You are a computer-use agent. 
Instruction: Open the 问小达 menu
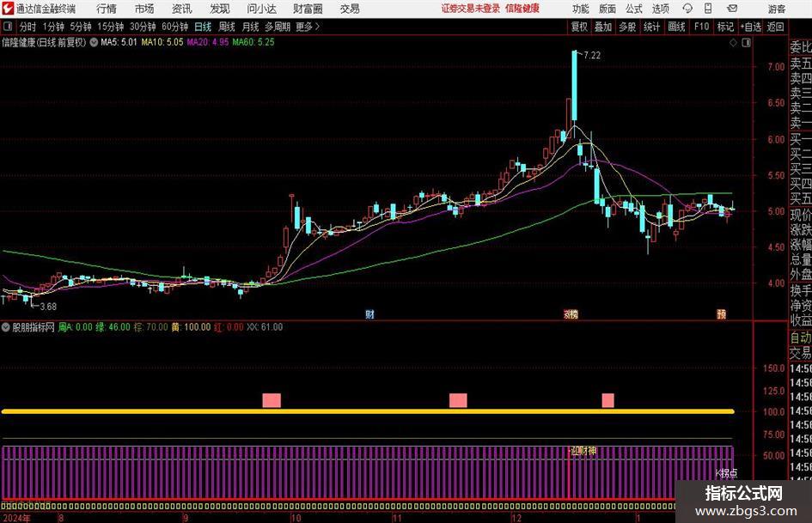[261, 9]
